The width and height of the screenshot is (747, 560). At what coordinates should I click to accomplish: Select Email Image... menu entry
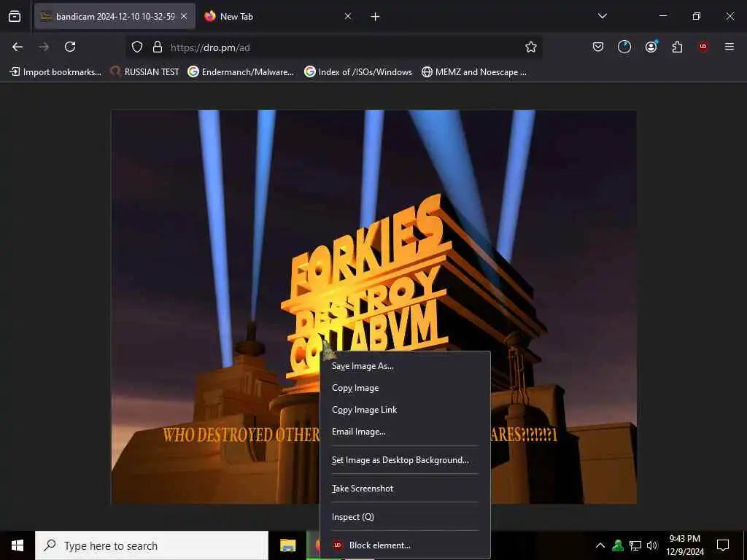coord(405,432)
